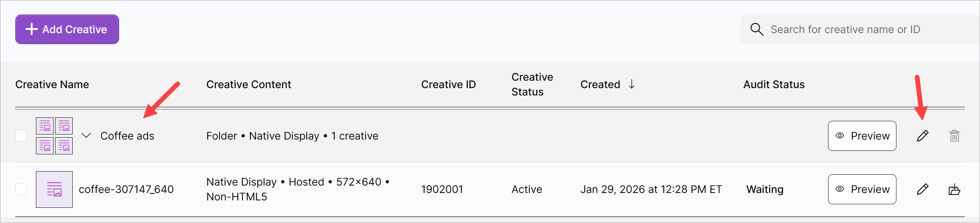Collapse the Coffee ads folder chevron
The height and width of the screenshot is (223, 980).
[86, 136]
